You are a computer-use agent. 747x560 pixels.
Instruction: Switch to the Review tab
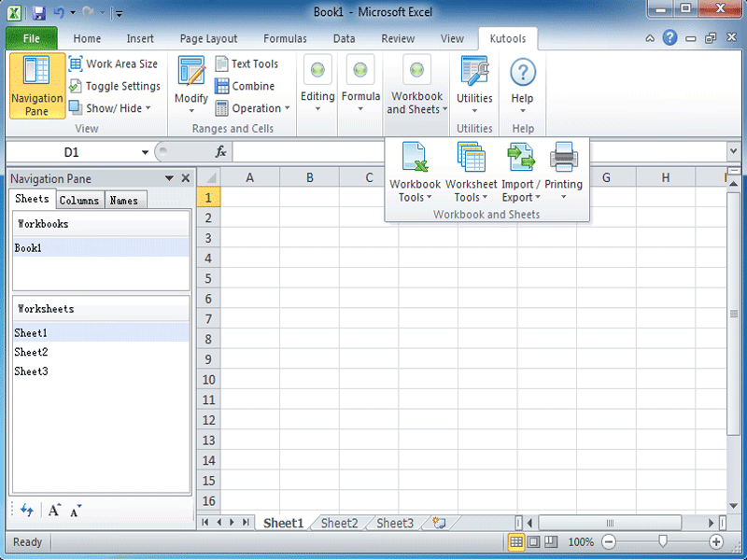398,38
